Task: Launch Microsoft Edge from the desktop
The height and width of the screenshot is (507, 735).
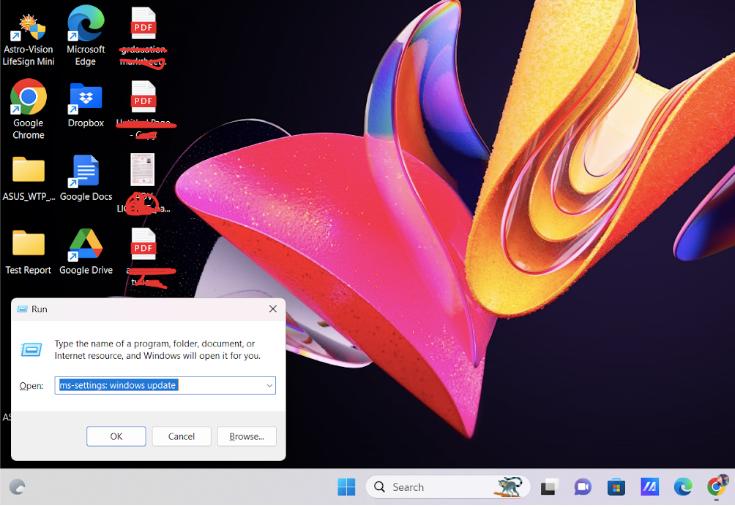Action: pyautogui.click(x=85, y=37)
